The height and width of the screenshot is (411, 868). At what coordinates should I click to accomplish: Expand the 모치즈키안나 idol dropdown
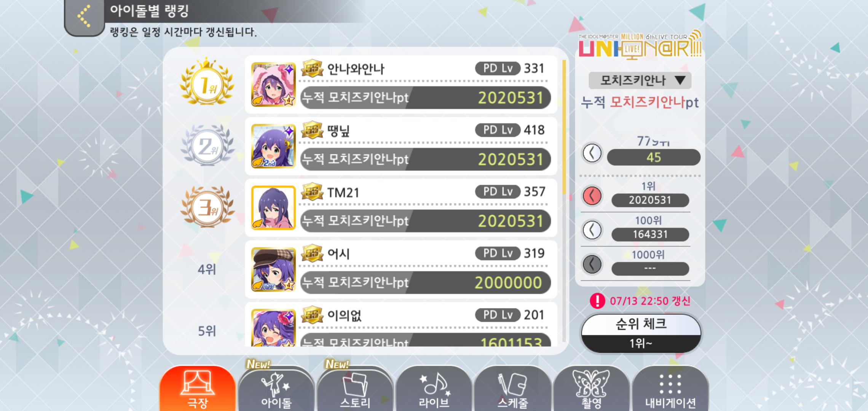click(640, 80)
